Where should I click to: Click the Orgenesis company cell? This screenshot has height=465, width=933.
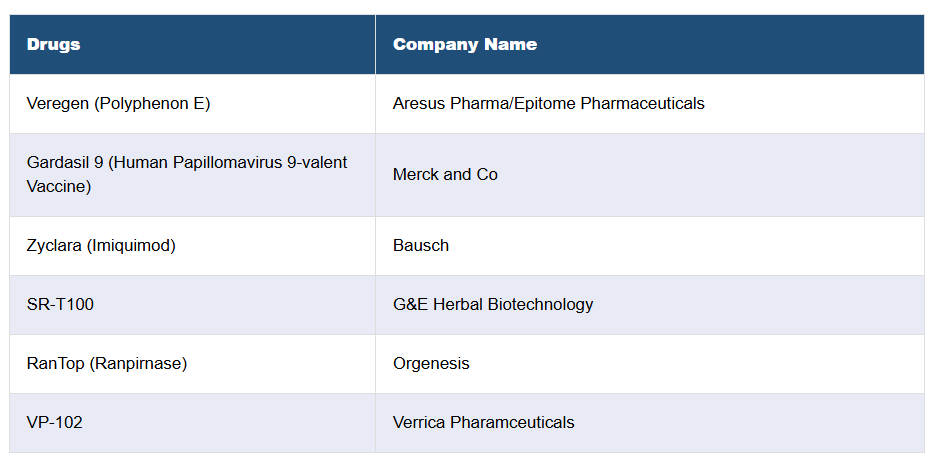[x=431, y=363]
